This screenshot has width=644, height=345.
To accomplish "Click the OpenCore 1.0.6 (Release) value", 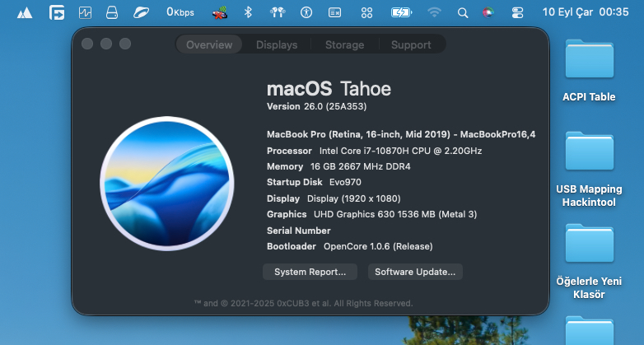I will (378, 246).
